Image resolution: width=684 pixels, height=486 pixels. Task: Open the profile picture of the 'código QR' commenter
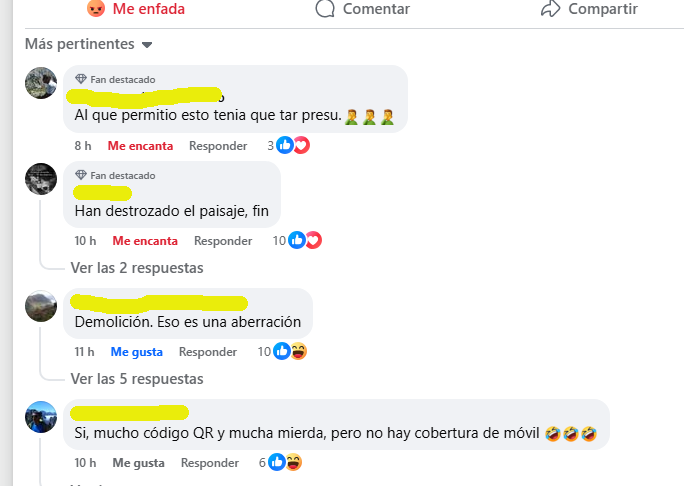pos(41,417)
